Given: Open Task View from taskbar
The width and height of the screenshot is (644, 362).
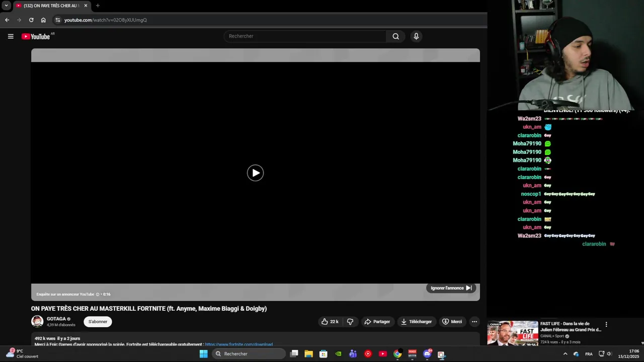Looking at the screenshot, I should tap(294, 354).
